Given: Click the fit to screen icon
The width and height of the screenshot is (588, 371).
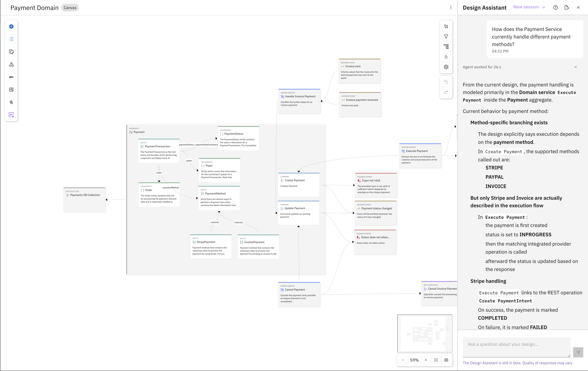Looking at the screenshot, I should tap(436, 360).
